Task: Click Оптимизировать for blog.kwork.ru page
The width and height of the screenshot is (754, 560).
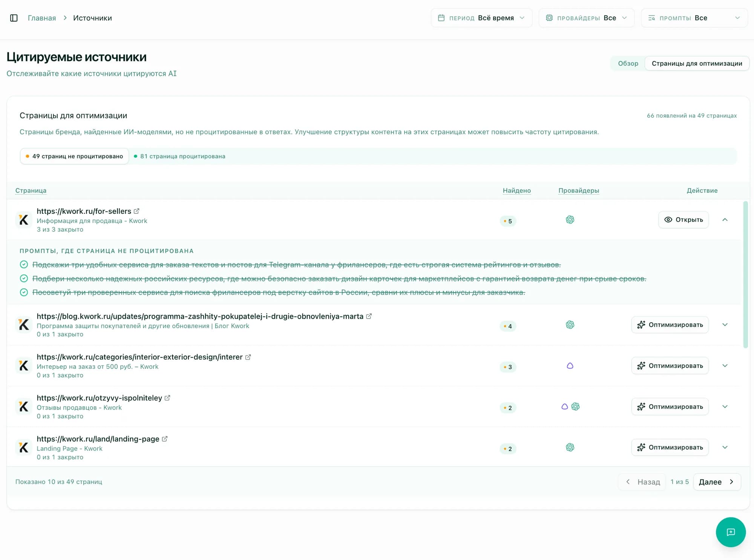Action: coord(670,325)
